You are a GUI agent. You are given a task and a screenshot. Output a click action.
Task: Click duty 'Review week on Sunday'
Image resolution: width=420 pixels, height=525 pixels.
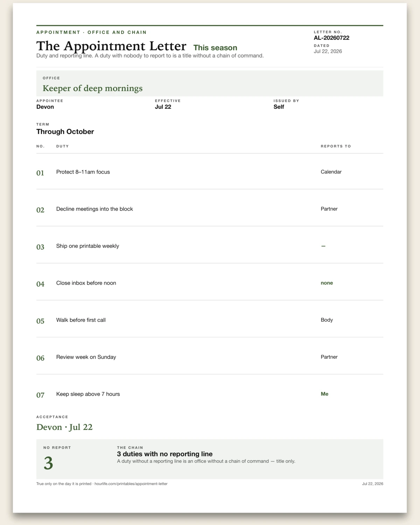click(x=86, y=357)
